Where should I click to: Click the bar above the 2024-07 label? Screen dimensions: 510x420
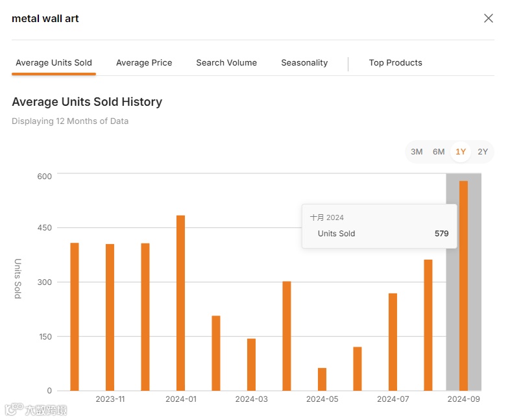[x=393, y=341]
